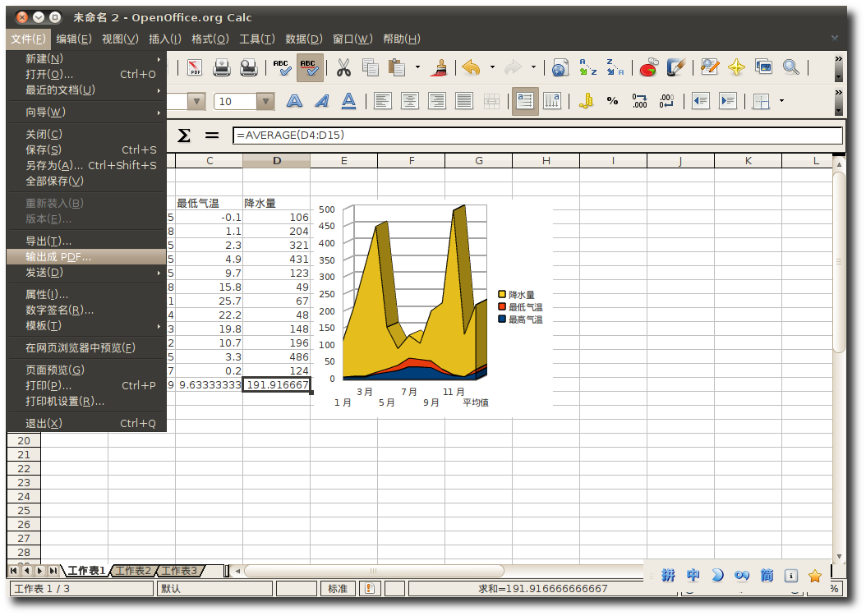Viewport: 866px width, 616px height.
Task: Click the Format Paintbrush icon
Action: pyautogui.click(x=440, y=68)
